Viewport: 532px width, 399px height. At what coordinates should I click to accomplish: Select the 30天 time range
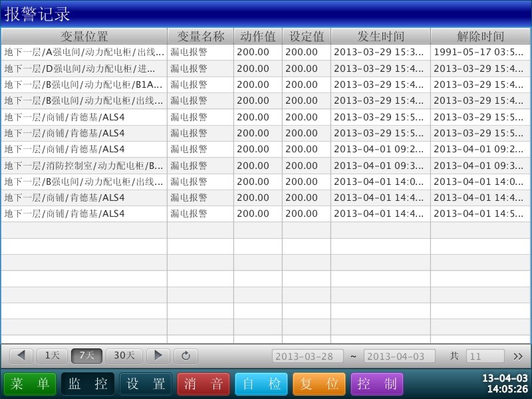point(124,356)
